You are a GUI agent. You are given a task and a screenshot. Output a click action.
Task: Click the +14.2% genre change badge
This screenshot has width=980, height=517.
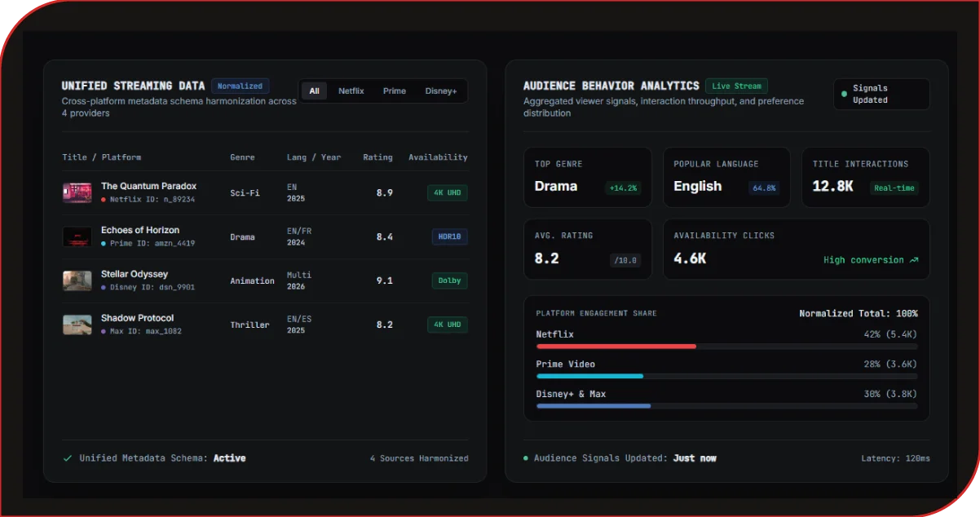coord(623,188)
